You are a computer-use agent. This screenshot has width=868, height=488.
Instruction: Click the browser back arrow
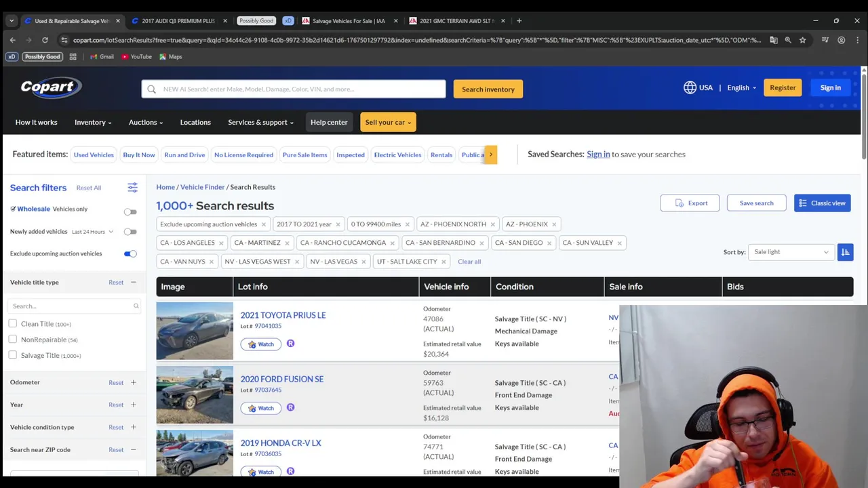(x=12, y=40)
